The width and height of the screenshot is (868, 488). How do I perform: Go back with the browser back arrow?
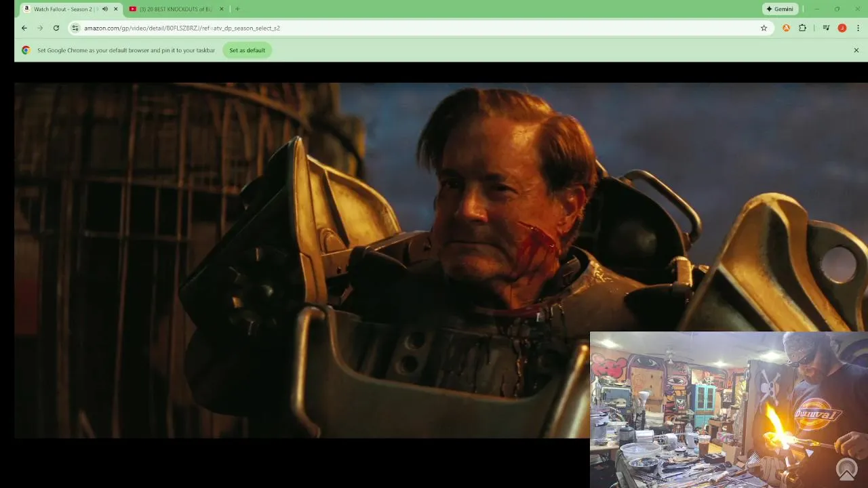tap(24, 28)
